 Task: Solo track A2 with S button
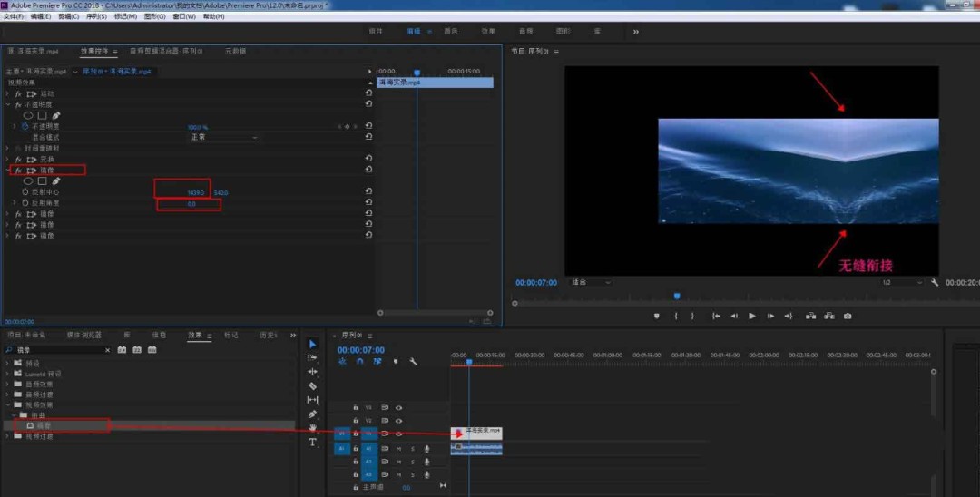click(x=413, y=462)
